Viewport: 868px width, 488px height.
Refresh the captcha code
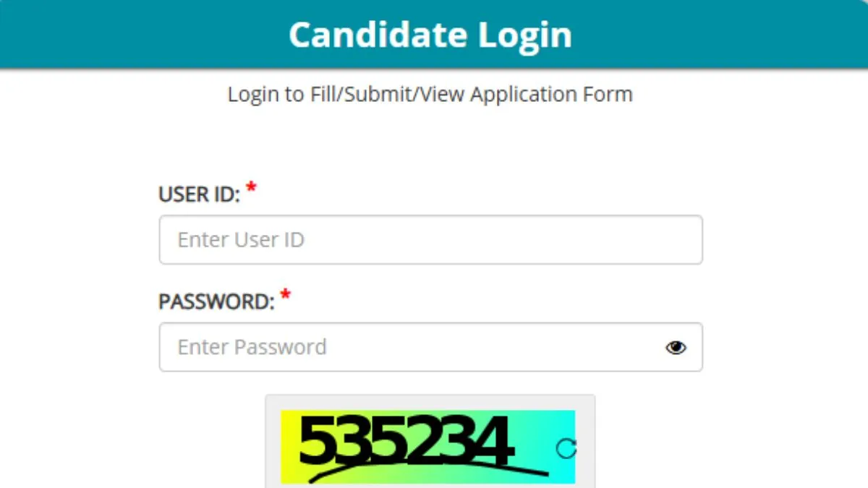pyautogui.click(x=566, y=449)
